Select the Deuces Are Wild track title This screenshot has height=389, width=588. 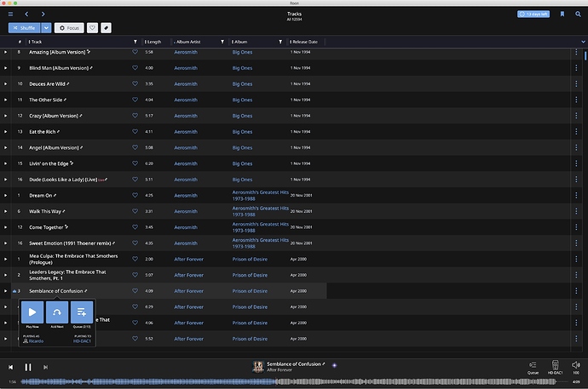(x=47, y=84)
